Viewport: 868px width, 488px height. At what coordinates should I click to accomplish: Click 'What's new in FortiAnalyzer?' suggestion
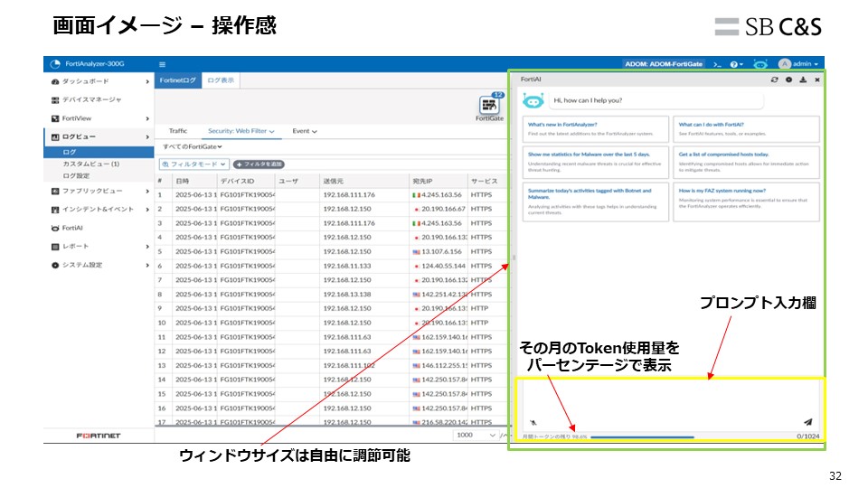click(595, 128)
